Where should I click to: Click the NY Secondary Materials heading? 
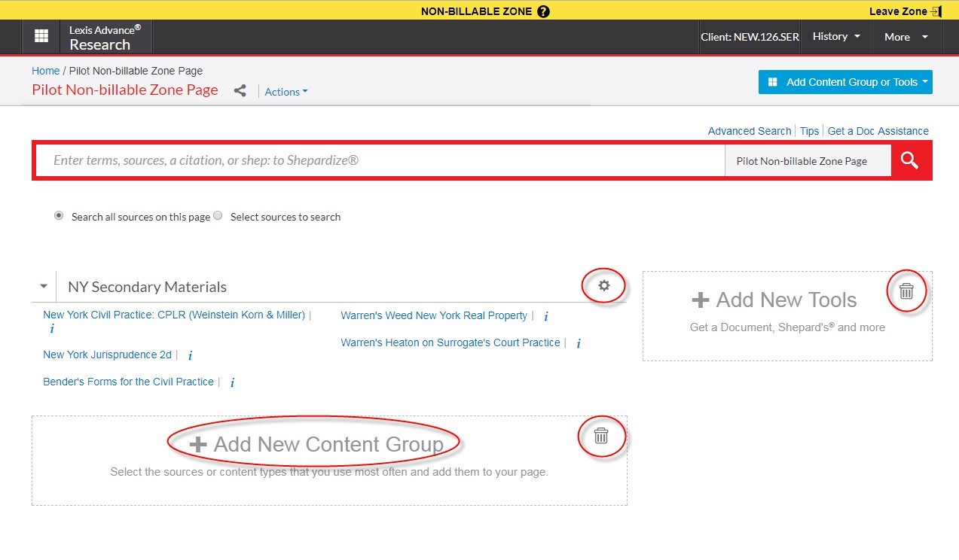147,287
